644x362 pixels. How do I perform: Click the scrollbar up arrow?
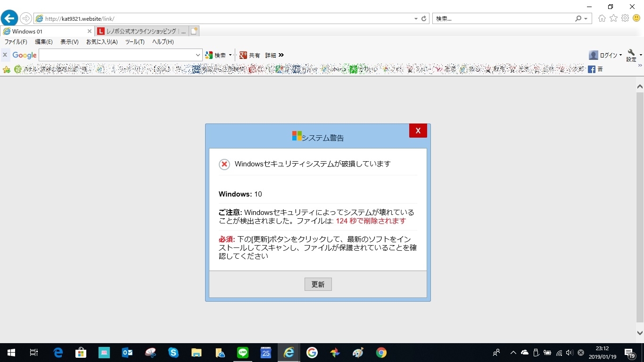[640, 87]
